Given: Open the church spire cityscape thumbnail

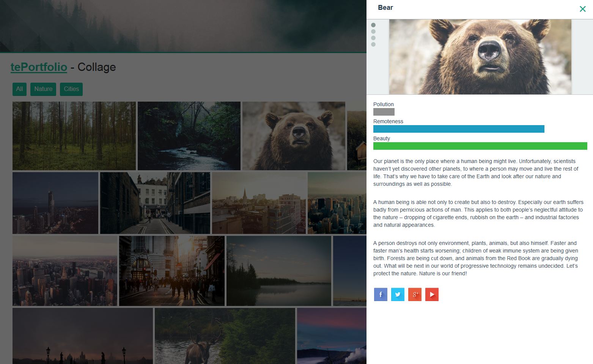Looking at the screenshot, I should (x=259, y=203).
